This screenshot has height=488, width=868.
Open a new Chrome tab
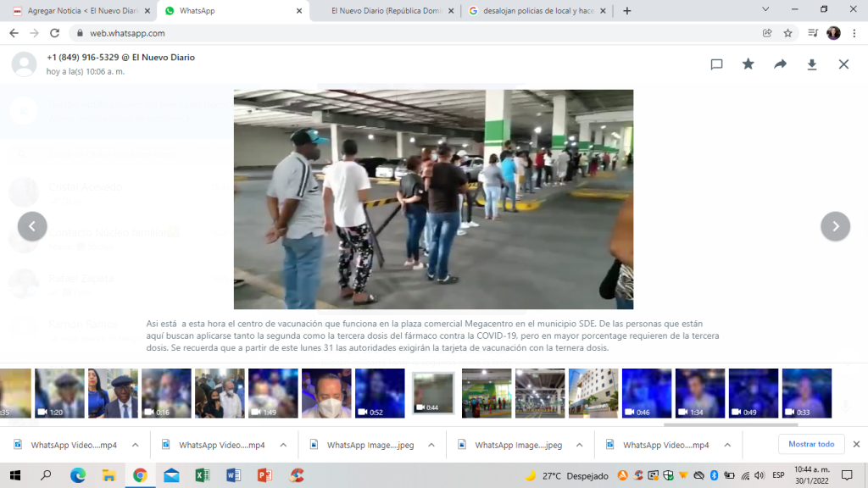coord(627,11)
